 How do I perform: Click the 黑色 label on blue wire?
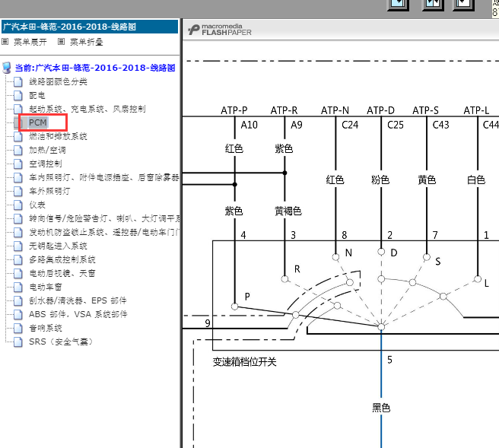pyautogui.click(x=381, y=408)
